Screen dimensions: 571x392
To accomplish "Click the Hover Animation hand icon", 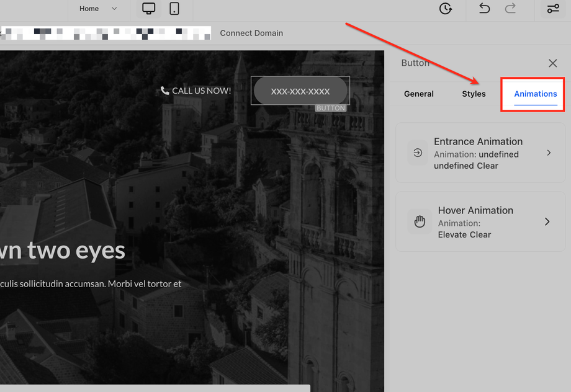I will (x=420, y=222).
